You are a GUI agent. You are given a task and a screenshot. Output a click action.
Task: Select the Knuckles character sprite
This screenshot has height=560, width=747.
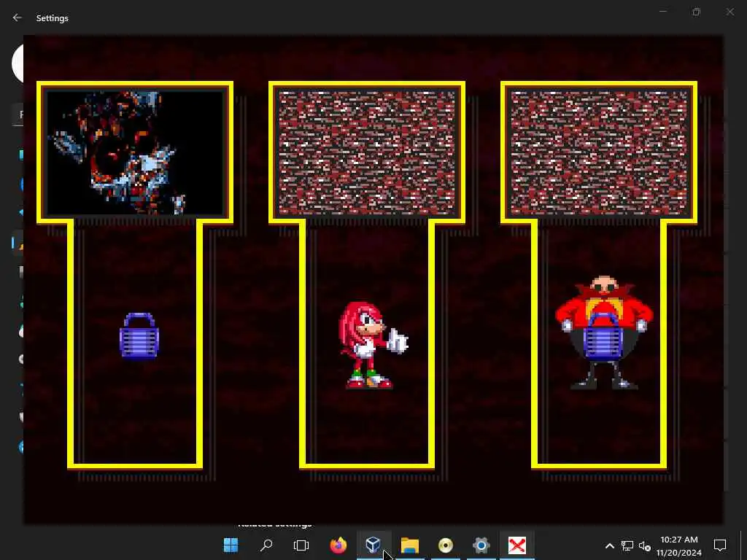coord(373,345)
